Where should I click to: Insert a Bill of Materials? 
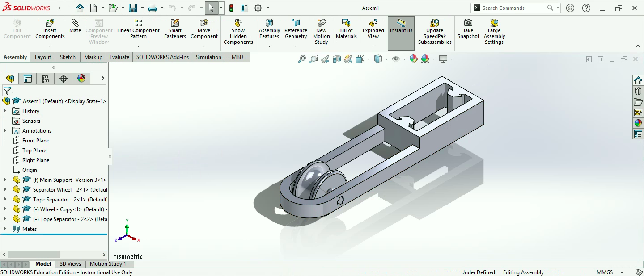[x=346, y=29]
